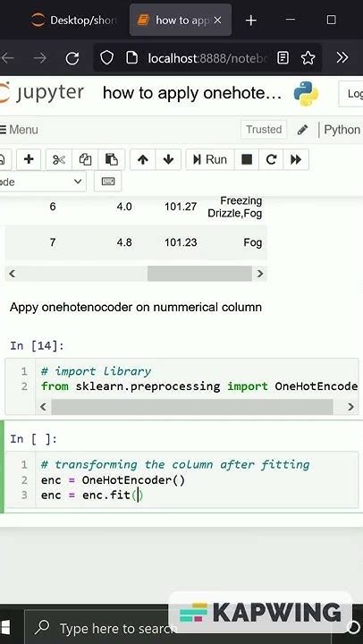363x644 pixels.
Task: Open a new browser tab
Action: point(250,20)
